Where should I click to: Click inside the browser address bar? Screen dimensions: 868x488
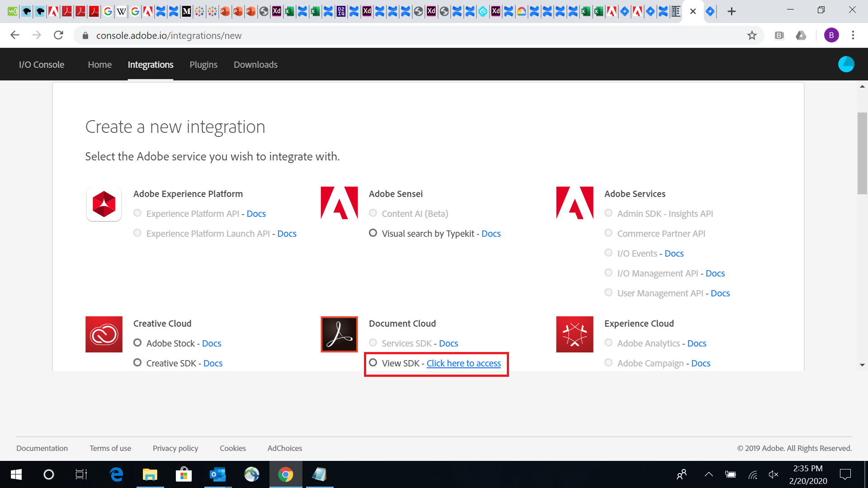pyautogui.click(x=226, y=35)
